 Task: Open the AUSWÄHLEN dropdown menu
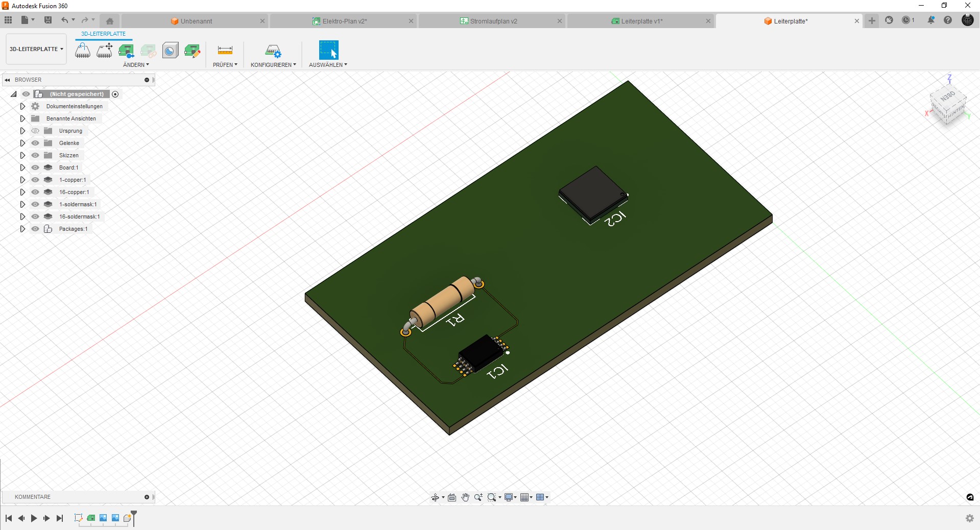point(328,65)
